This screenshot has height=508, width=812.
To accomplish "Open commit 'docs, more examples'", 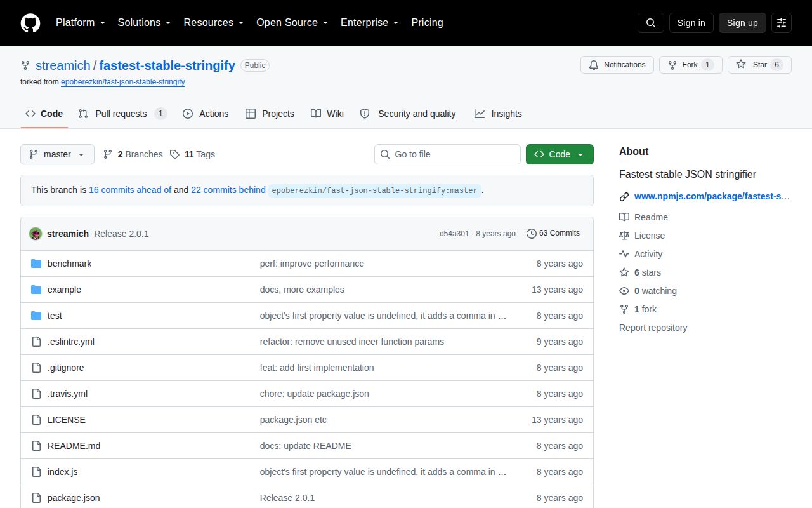I will click(302, 290).
